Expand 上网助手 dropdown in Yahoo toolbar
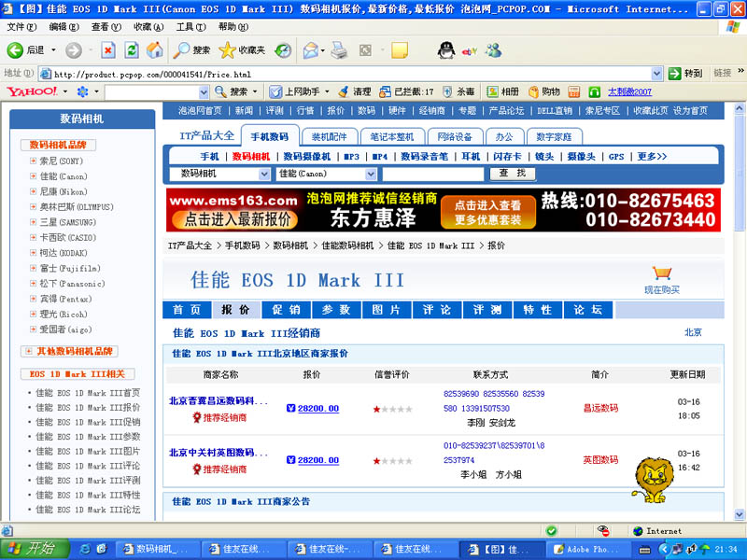Image resolution: width=747 pixels, height=560 pixels. pos(327,91)
